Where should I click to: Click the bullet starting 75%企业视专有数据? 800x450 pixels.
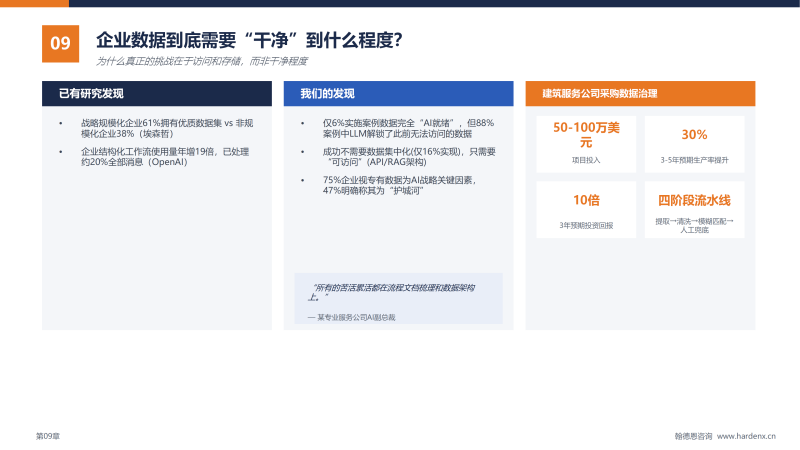coord(399,185)
